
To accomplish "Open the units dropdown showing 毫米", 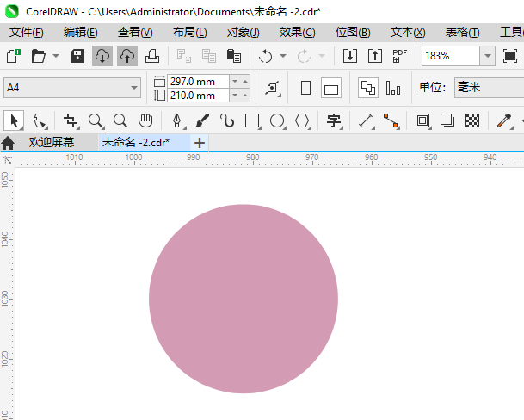I will tap(490, 88).
